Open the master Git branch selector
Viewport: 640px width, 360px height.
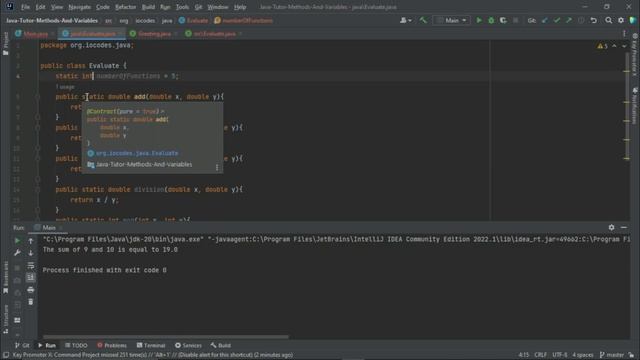[x=612, y=355]
